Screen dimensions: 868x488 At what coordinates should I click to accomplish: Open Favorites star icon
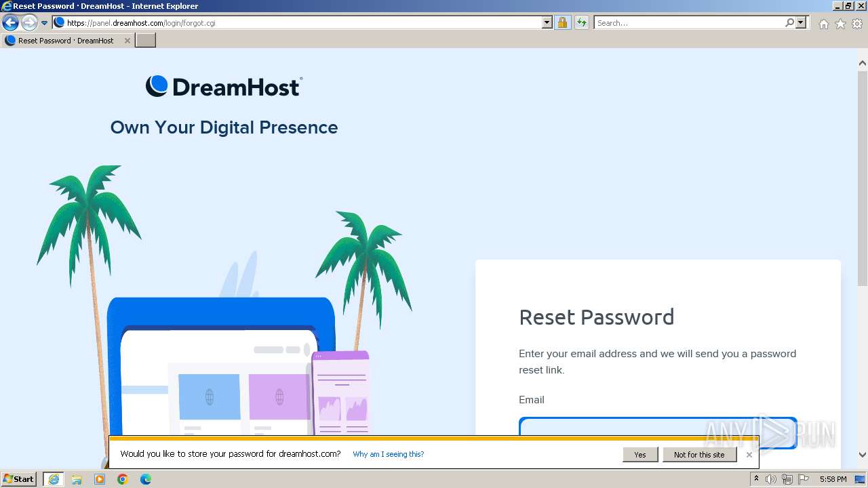(840, 24)
